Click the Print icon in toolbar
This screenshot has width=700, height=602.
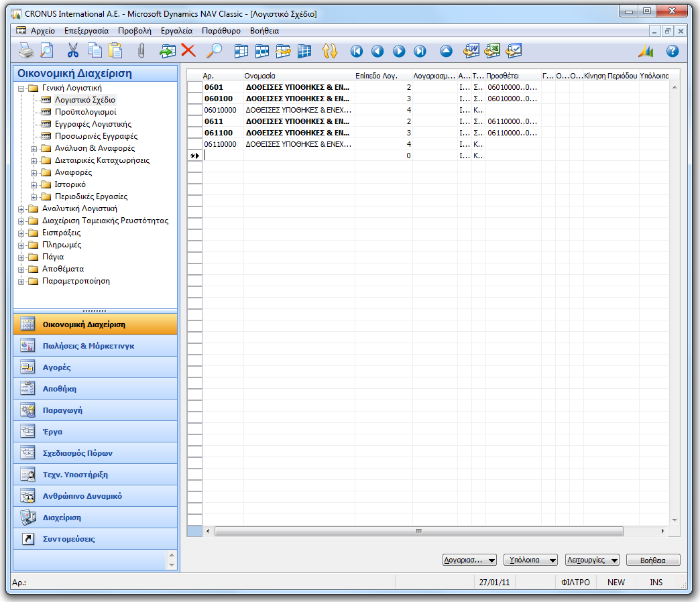tap(26, 51)
